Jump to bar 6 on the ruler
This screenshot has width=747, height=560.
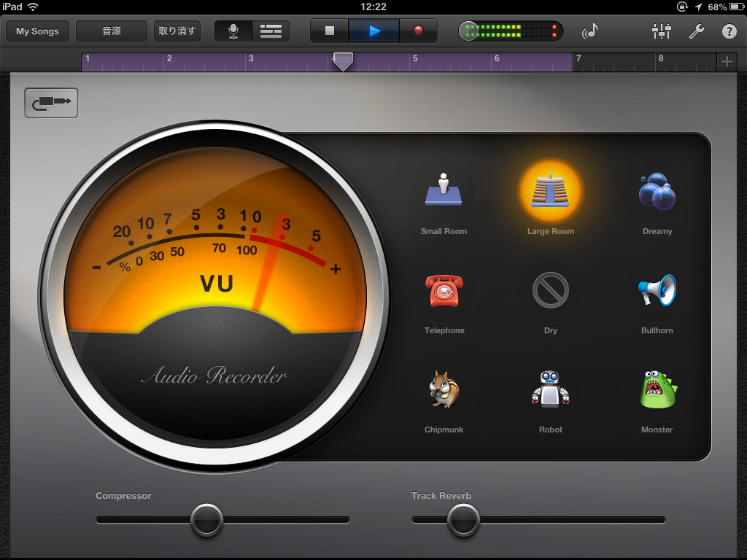click(x=496, y=58)
